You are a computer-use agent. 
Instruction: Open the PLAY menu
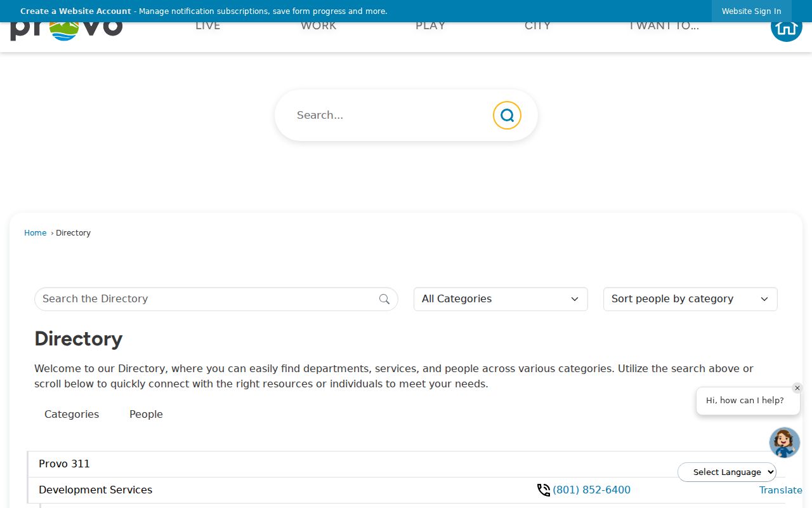pyautogui.click(x=430, y=27)
